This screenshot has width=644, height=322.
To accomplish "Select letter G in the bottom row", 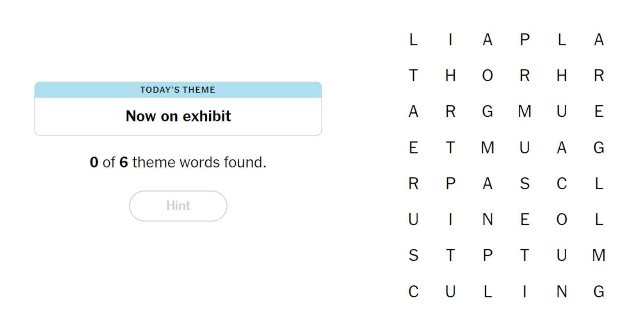I will [599, 292].
